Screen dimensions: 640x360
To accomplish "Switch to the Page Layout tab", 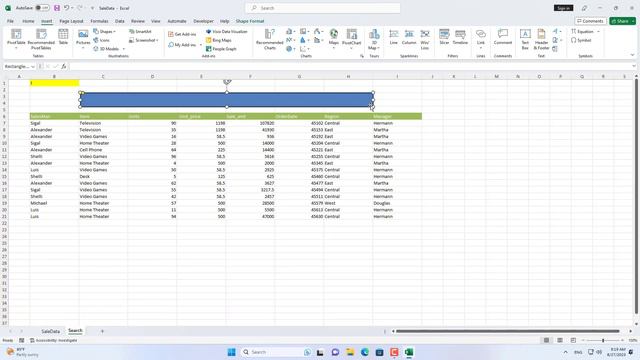I will point(71,21).
